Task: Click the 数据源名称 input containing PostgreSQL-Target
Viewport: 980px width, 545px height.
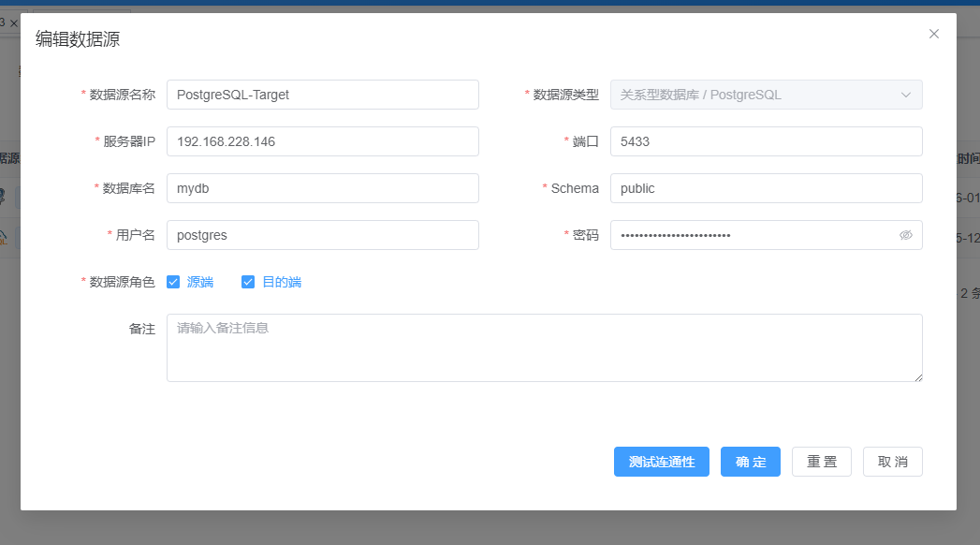Action: (x=322, y=95)
